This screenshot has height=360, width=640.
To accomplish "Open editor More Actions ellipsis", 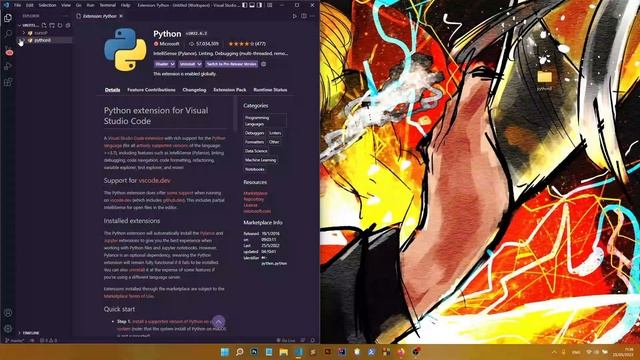I will (312, 16).
